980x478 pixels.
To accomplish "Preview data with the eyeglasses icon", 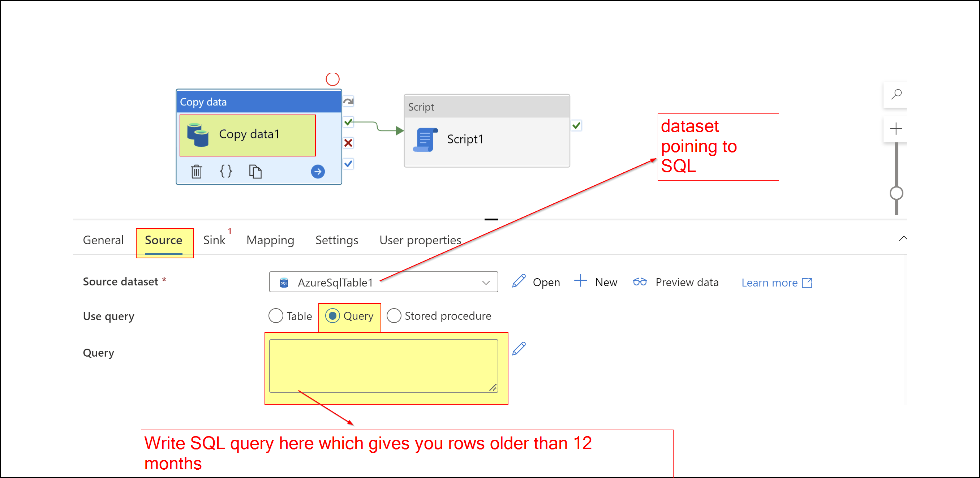I will (x=640, y=282).
